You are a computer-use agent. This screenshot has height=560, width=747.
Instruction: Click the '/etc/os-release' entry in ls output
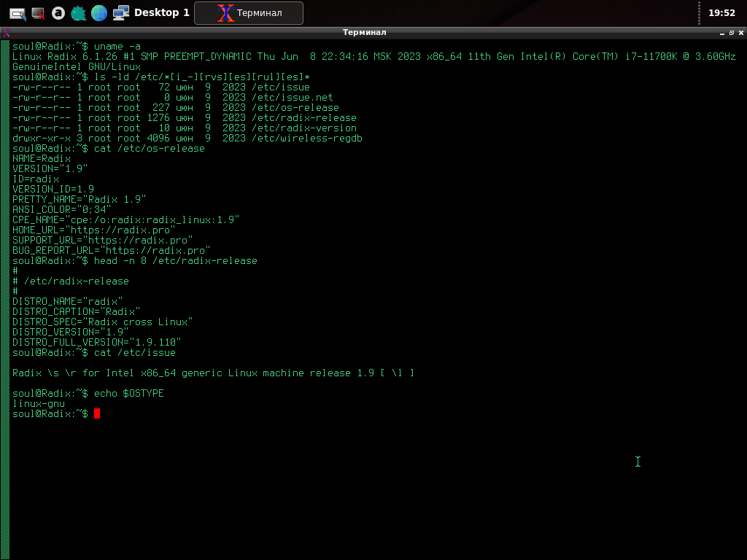pos(295,108)
